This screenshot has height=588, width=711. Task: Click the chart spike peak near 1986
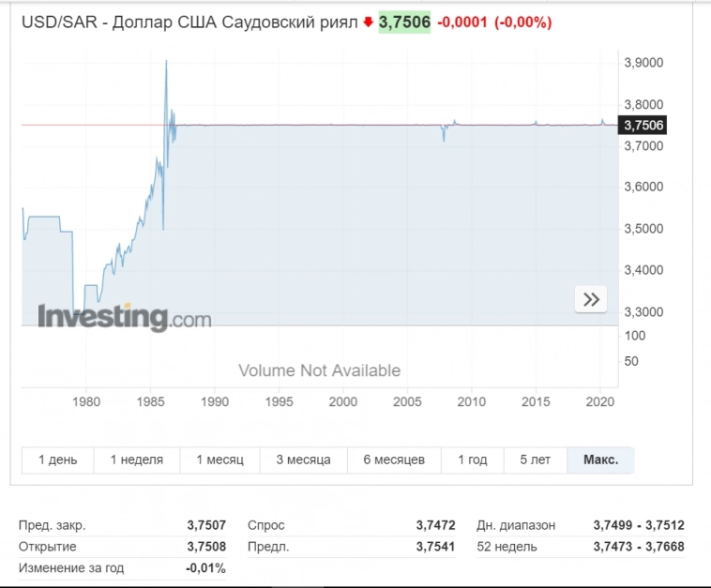coord(166,62)
